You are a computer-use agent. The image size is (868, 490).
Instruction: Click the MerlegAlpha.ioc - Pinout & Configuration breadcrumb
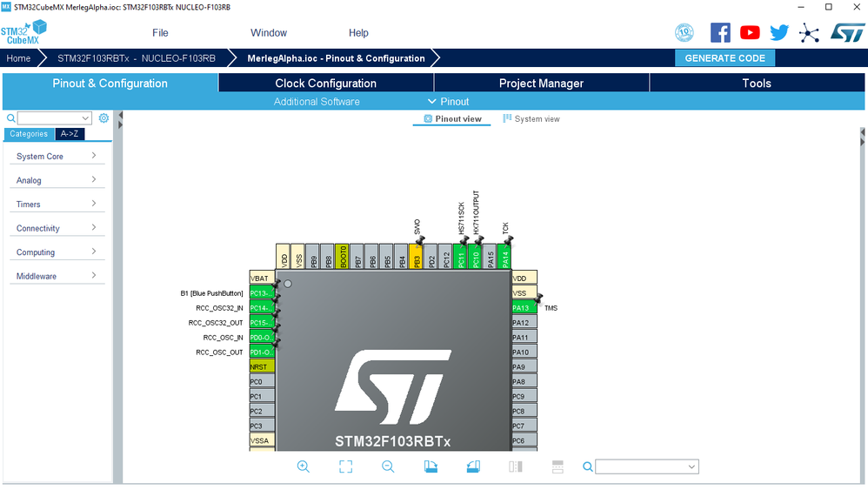point(336,58)
